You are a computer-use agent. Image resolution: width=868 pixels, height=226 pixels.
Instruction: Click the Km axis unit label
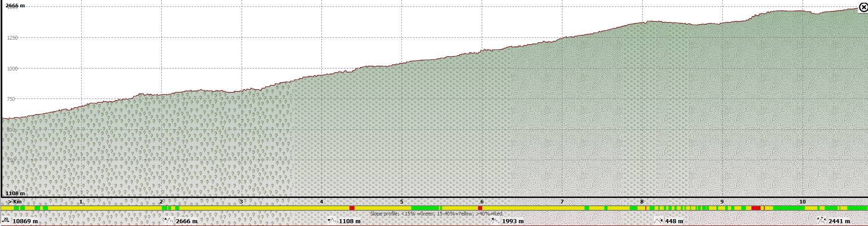[x=17, y=202]
